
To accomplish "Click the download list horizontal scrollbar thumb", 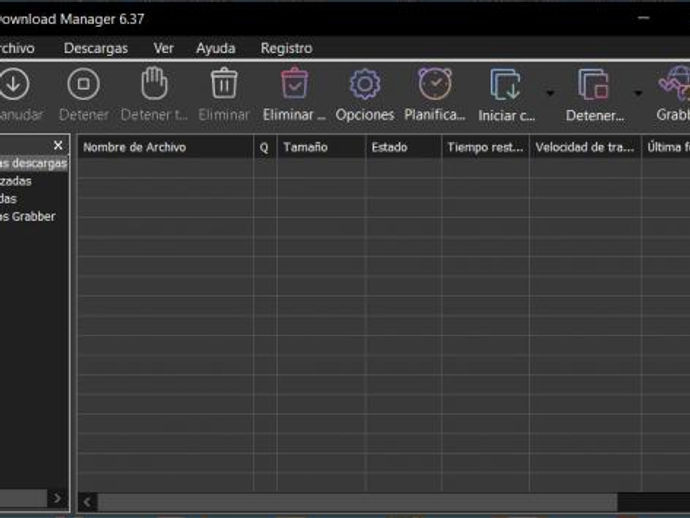I will click(x=357, y=502).
